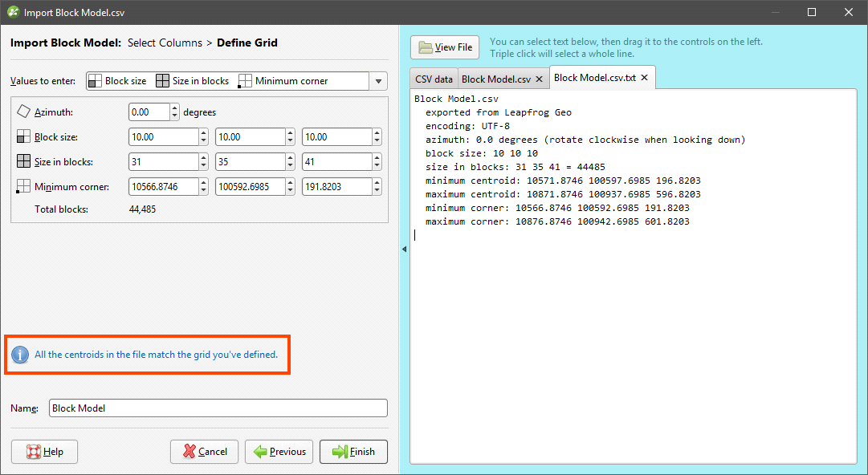The height and width of the screenshot is (475, 868).
Task: Close the Block Model.csv tab
Action: coord(539,79)
